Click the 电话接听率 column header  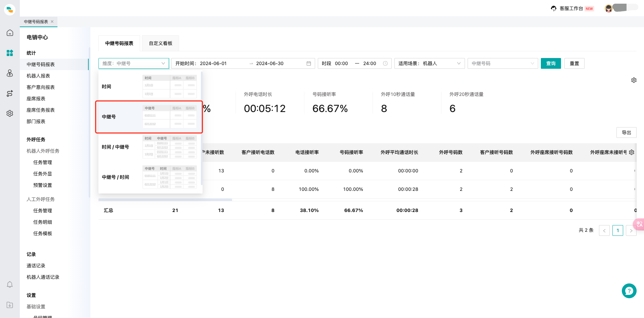[x=307, y=152]
